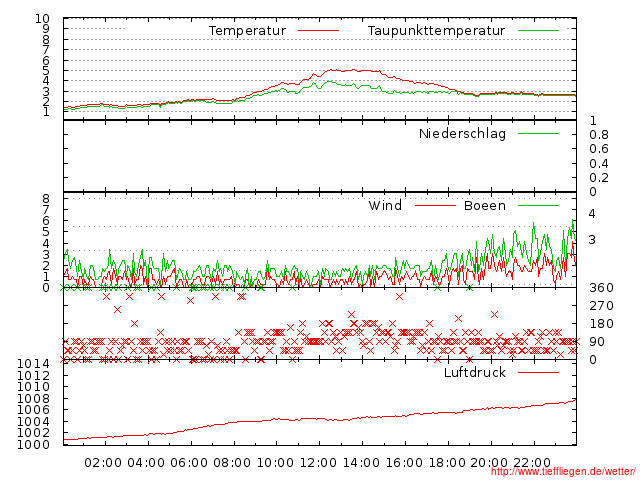
Task: Click the 04:00 time axis label
Action: [x=146, y=463]
